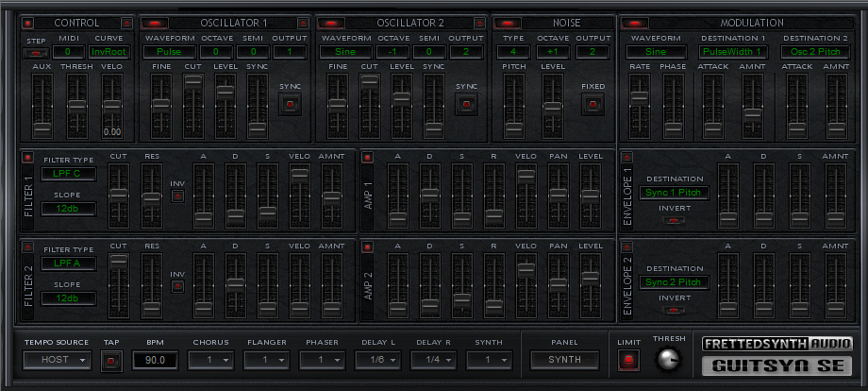Toggle Envelope 1 INVERT switch
Screen dimensions: 868x391
tap(673, 220)
